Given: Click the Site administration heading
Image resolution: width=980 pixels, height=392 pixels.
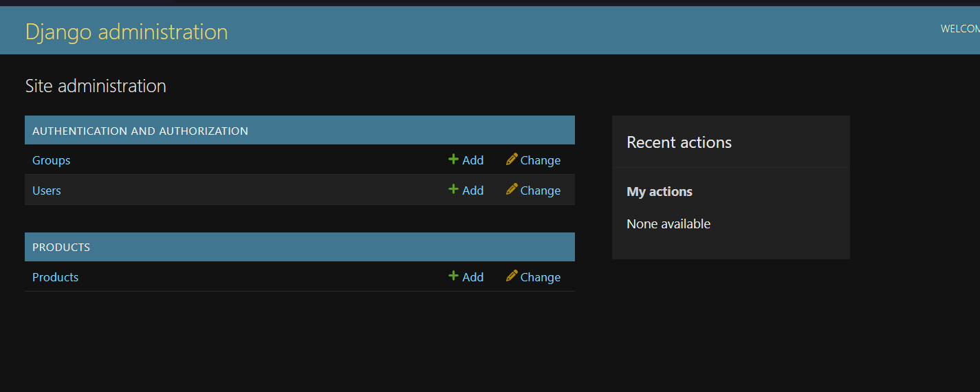Looking at the screenshot, I should [96, 86].
